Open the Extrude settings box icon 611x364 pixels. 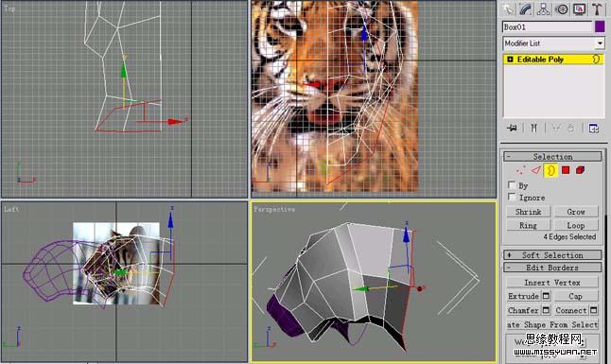click(x=546, y=296)
